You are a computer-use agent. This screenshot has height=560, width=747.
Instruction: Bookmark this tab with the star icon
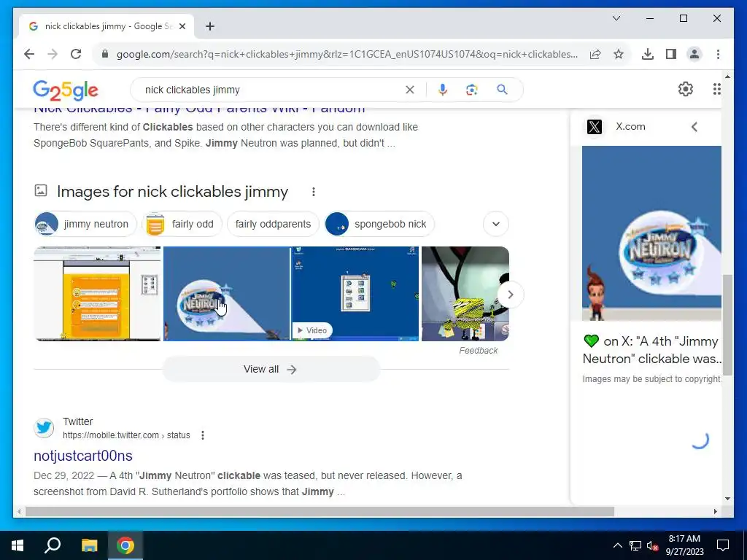pyautogui.click(x=619, y=54)
